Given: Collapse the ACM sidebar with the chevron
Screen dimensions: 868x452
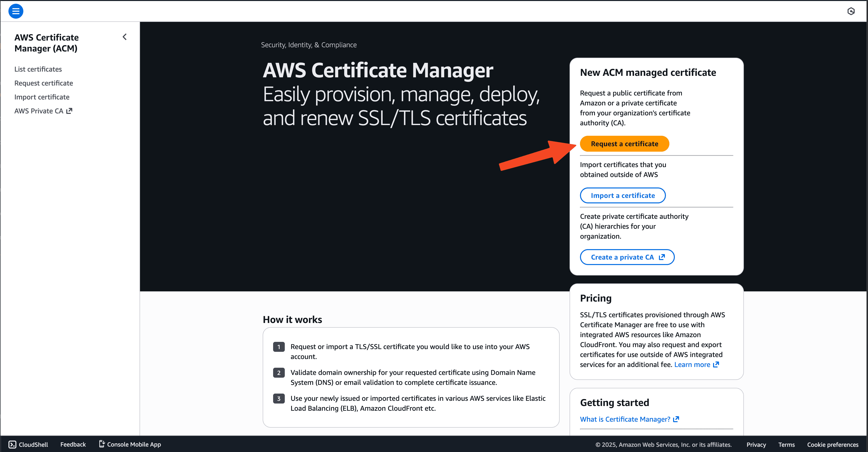Looking at the screenshot, I should (x=124, y=37).
